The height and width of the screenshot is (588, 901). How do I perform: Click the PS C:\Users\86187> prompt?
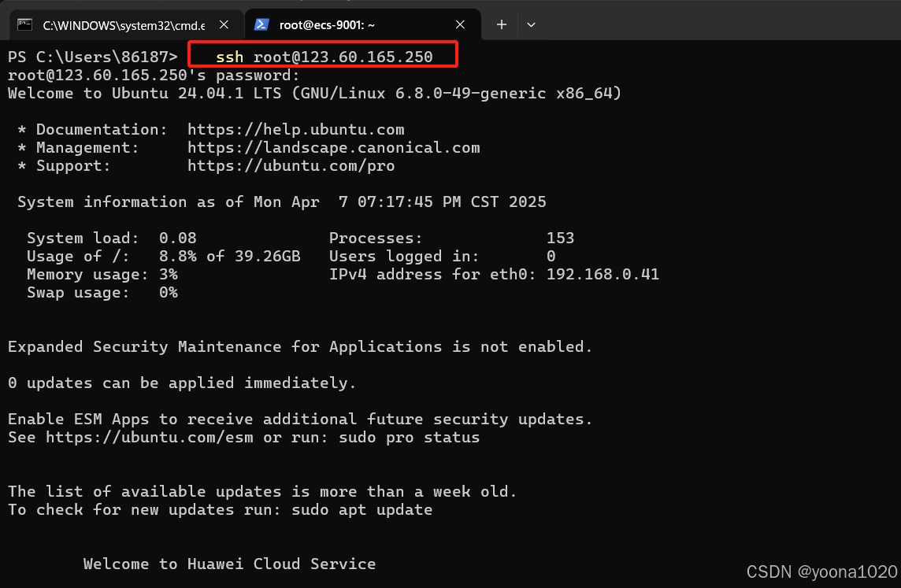click(x=92, y=57)
